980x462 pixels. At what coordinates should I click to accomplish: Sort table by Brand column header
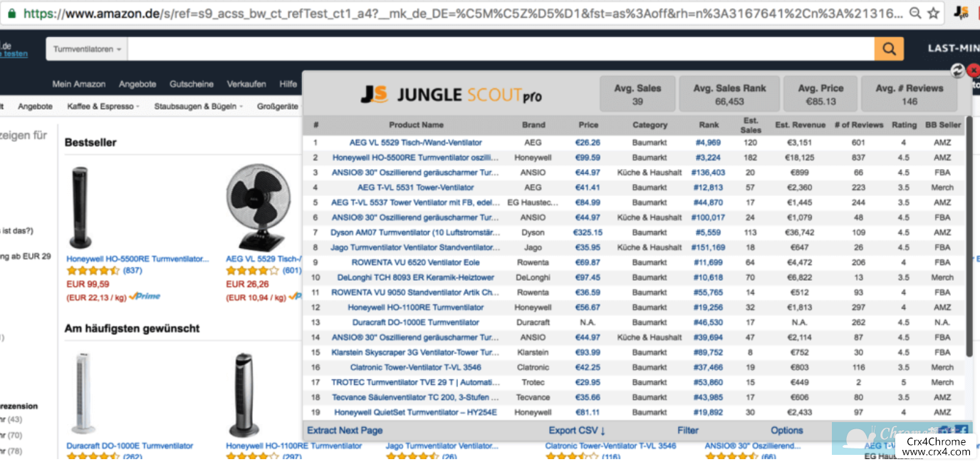click(x=533, y=125)
